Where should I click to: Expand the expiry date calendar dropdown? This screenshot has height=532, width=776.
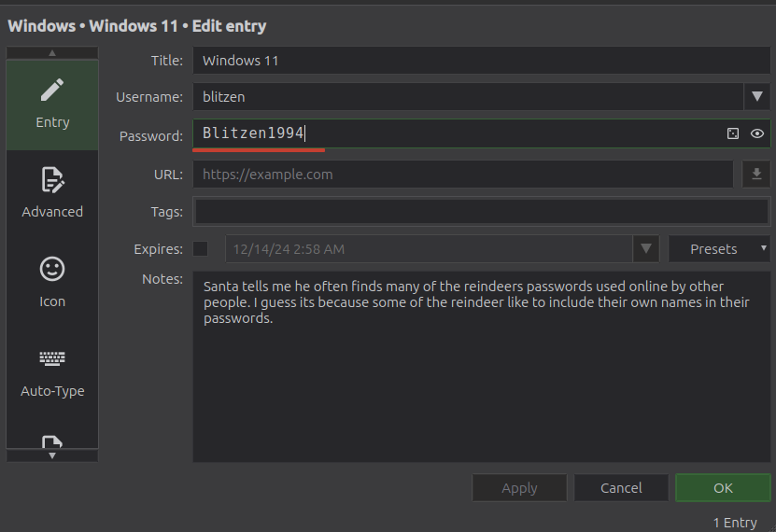[x=645, y=249]
